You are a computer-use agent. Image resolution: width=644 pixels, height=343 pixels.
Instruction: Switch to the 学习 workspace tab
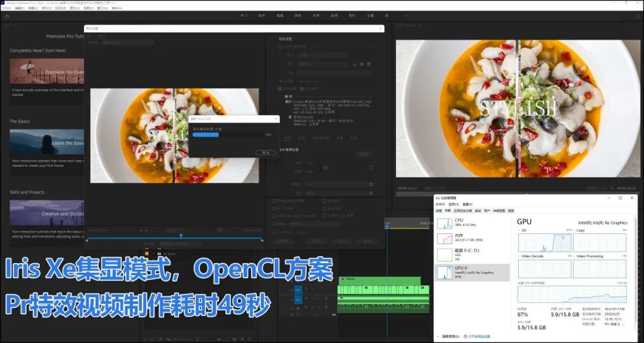(x=243, y=15)
